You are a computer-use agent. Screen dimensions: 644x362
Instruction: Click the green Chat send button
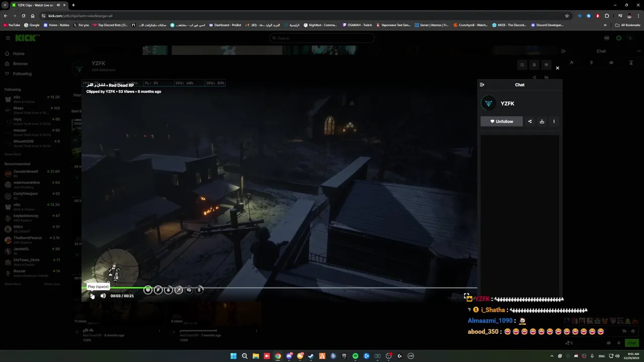(631, 343)
